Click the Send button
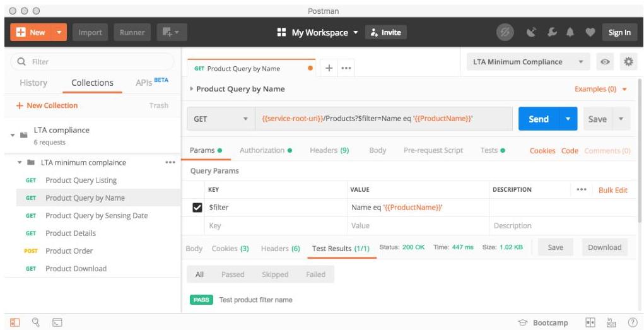Viewport: 644px width, 330px height. [x=539, y=119]
